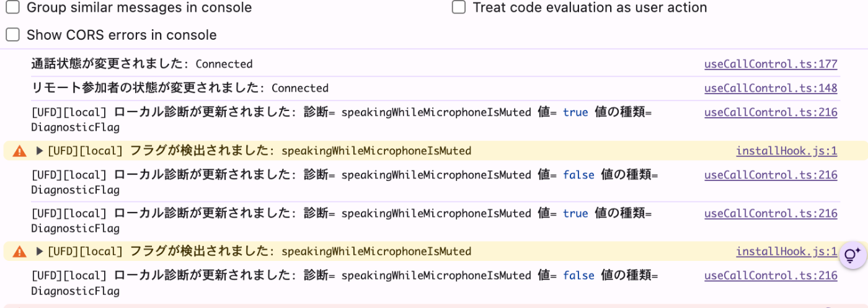Screen dimensions: 868x308
Task: Enable Group similar messages in console
Action: (13, 8)
